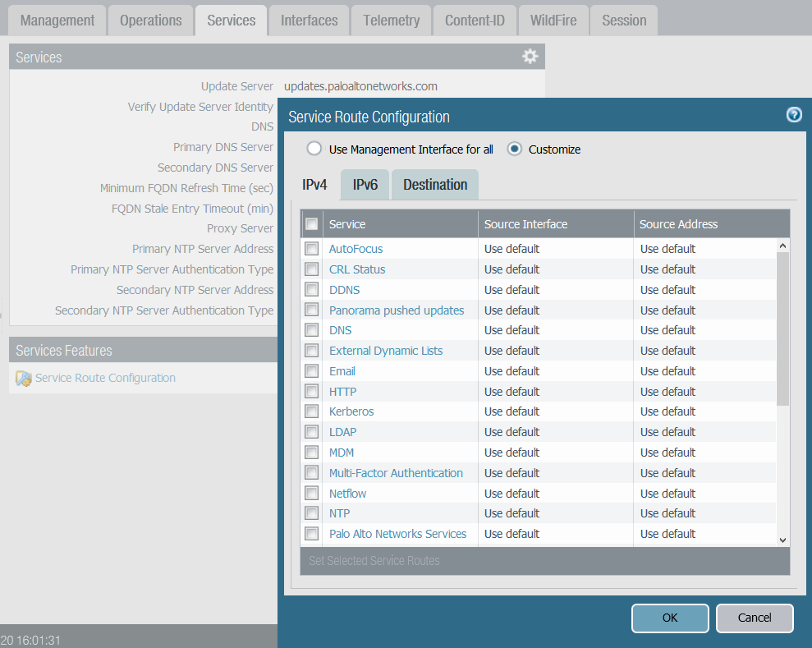The height and width of the screenshot is (648, 812).
Task: Check the LDAP service checkbox
Action: [311, 432]
